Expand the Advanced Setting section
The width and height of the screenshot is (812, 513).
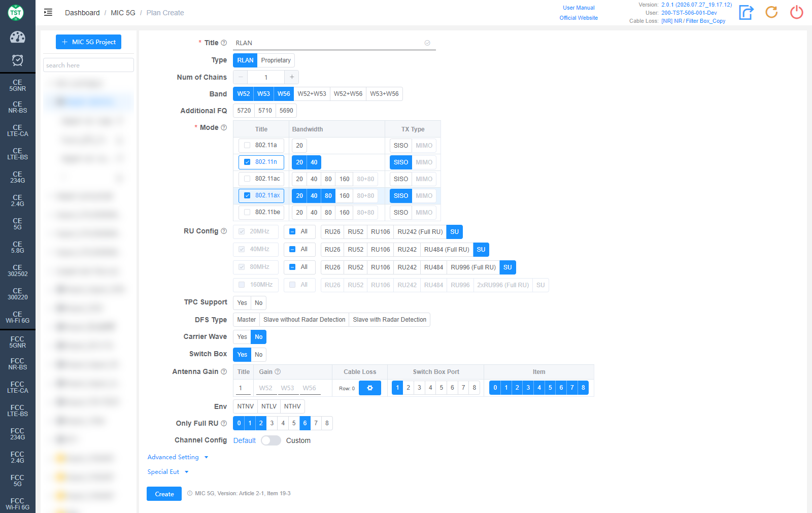pos(178,457)
